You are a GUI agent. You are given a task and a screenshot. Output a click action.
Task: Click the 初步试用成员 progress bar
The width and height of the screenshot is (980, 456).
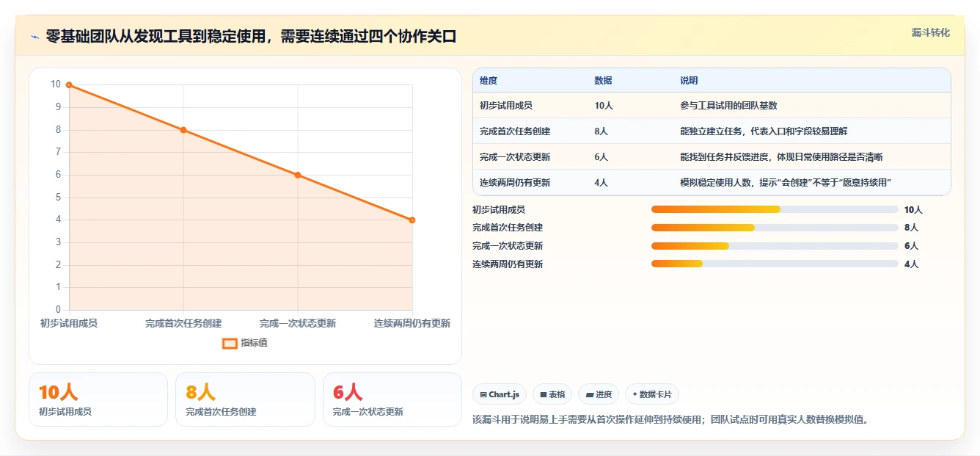click(x=775, y=209)
